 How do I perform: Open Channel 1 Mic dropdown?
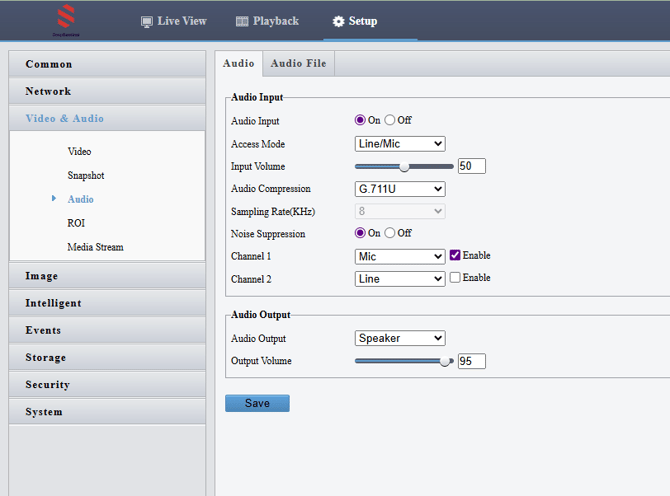pos(400,256)
